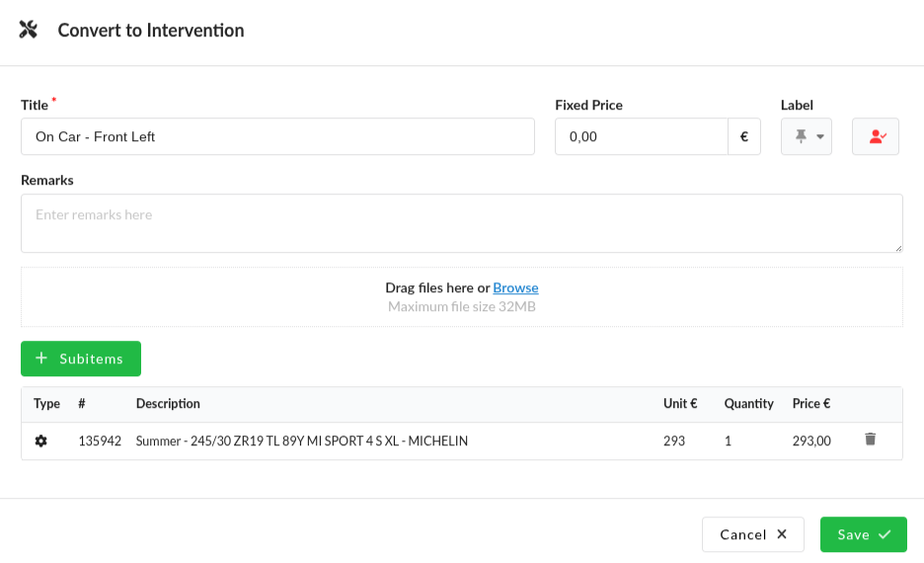Click the gear type icon in row 135942
The height and width of the screenshot is (563, 924).
tap(40, 441)
